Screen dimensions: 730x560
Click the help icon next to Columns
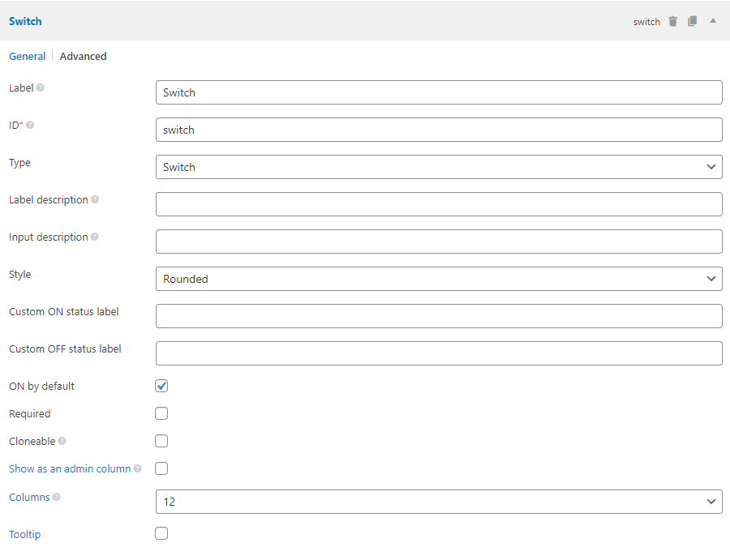56,497
